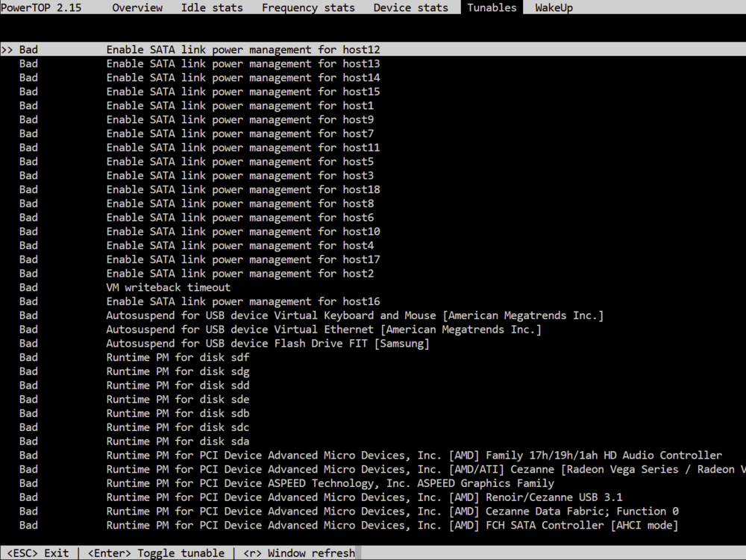This screenshot has width=746, height=560.
Task: Select Runtime PM for Cezanne Radeon Vega
Action: pos(426,470)
